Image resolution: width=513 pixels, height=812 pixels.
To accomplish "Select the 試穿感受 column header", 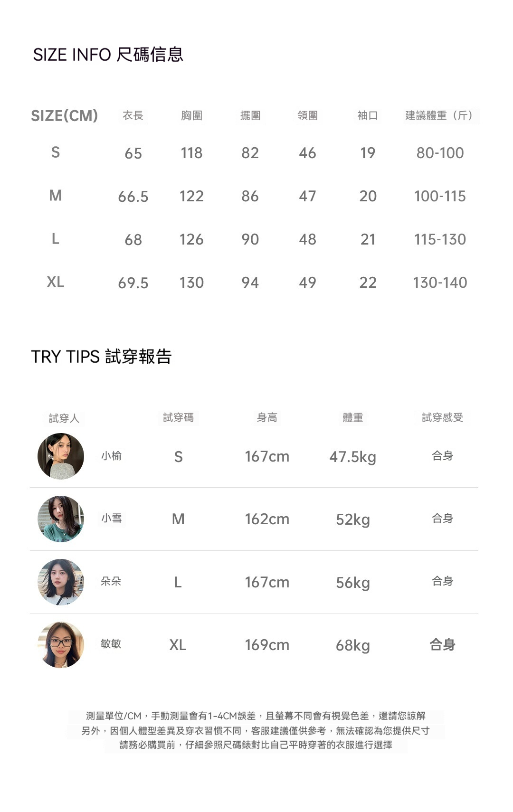I will [442, 417].
